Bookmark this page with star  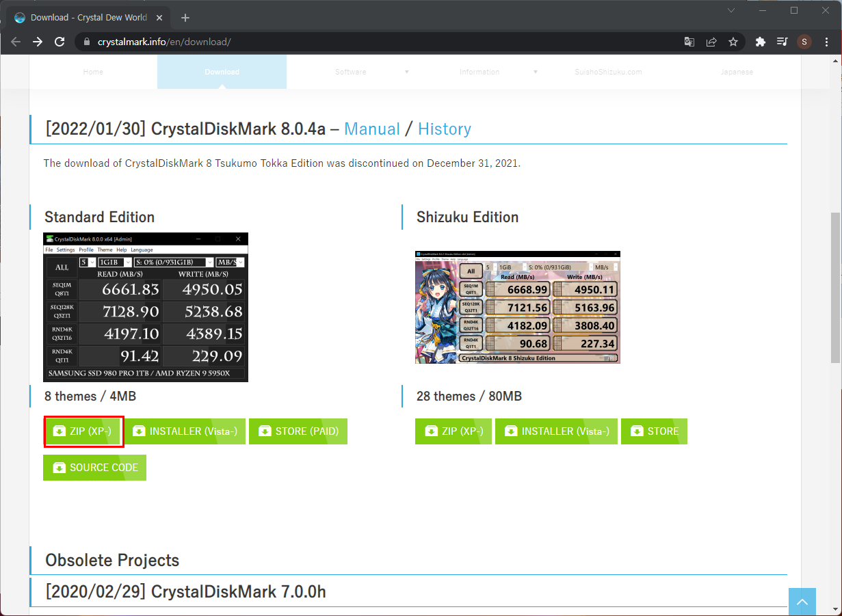tap(733, 42)
